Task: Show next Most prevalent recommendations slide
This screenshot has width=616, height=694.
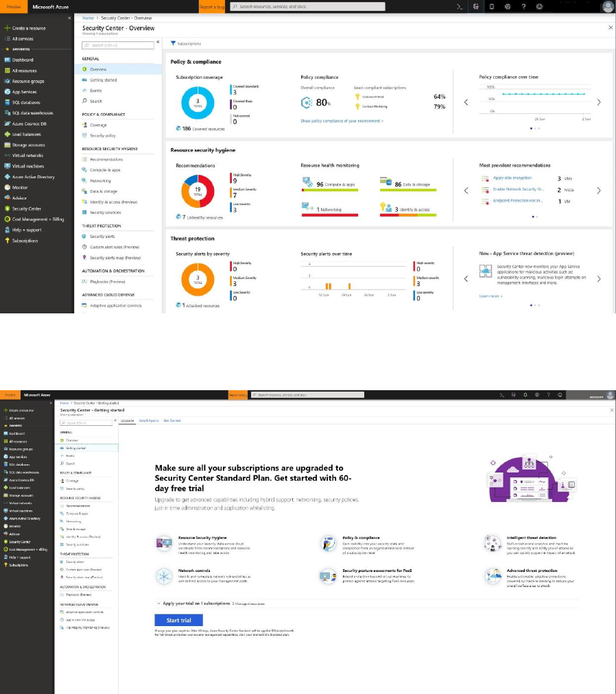Action: coord(599,191)
